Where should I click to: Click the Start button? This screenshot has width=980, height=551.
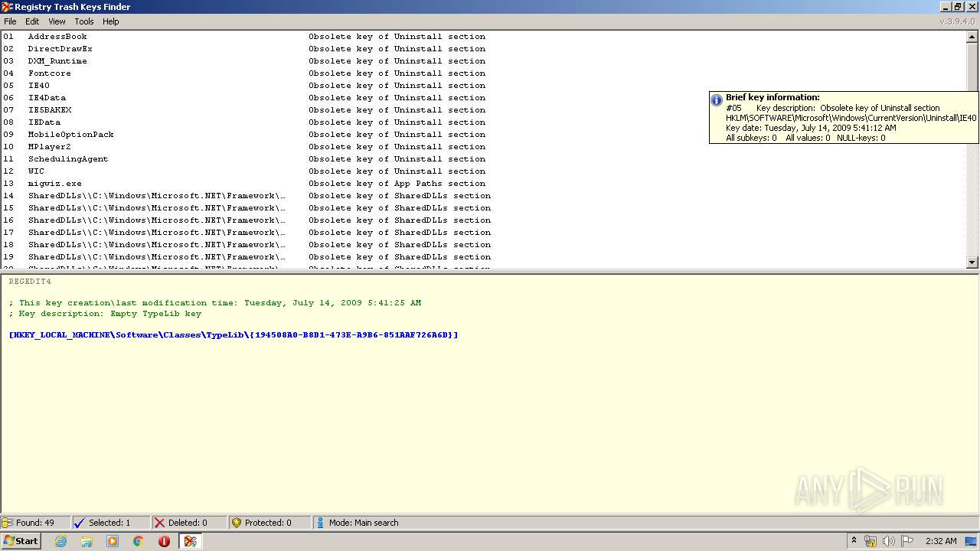21,541
